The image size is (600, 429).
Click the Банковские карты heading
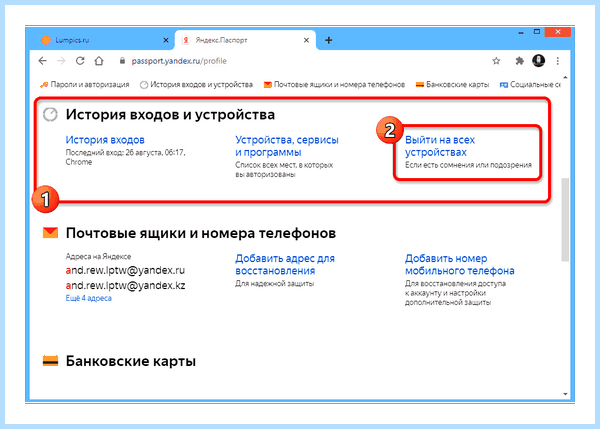tap(131, 361)
